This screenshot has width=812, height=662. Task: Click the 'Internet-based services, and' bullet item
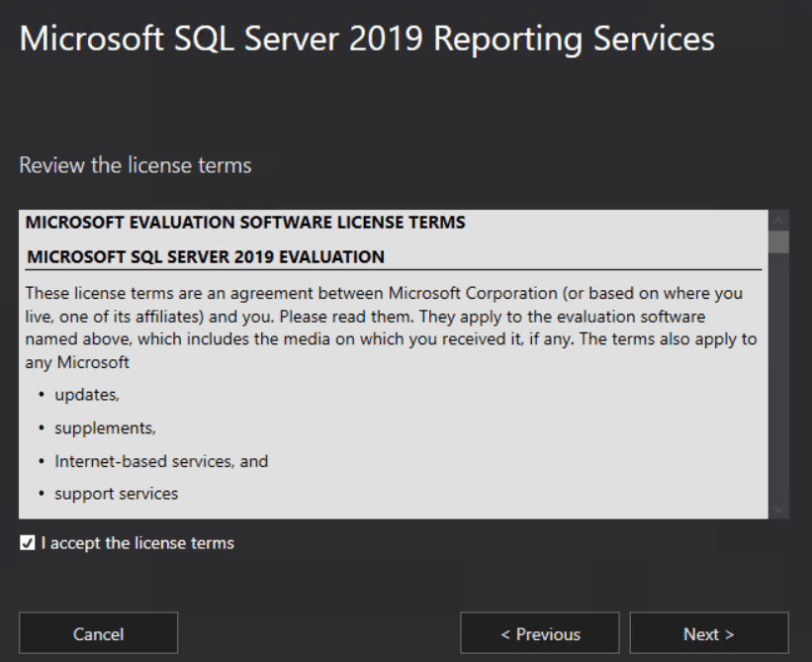(x=161, y=461)
